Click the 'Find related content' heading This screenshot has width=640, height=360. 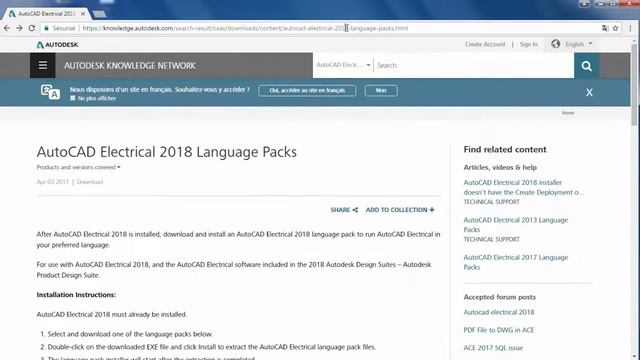(505, 149)
